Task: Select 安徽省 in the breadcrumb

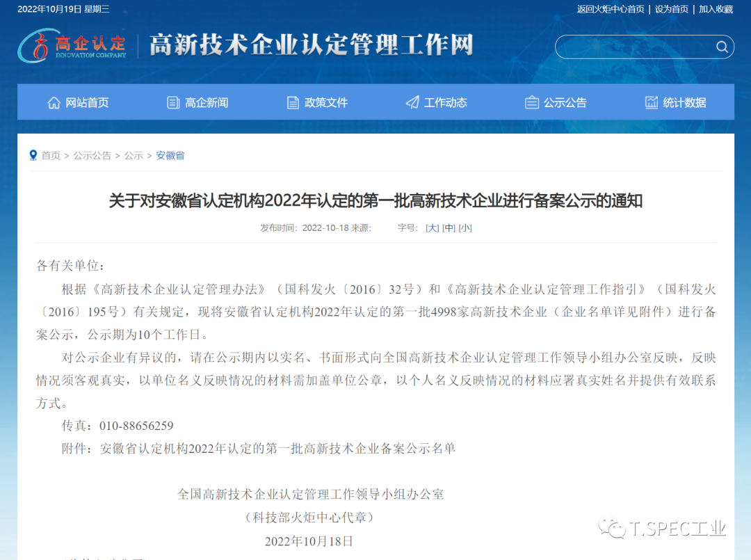Action: [x=170, y=156]
